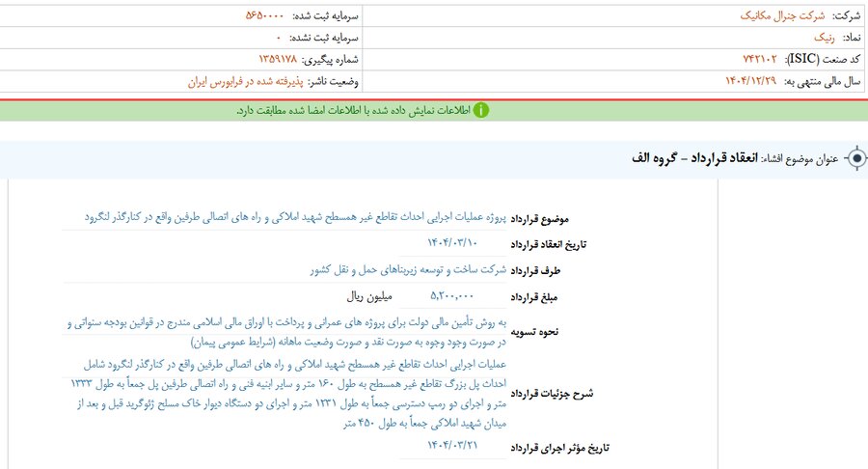Click the label عنوان موضوع افشاء
This screenshot has height=469, width=868.
click(x=800, y=159)
